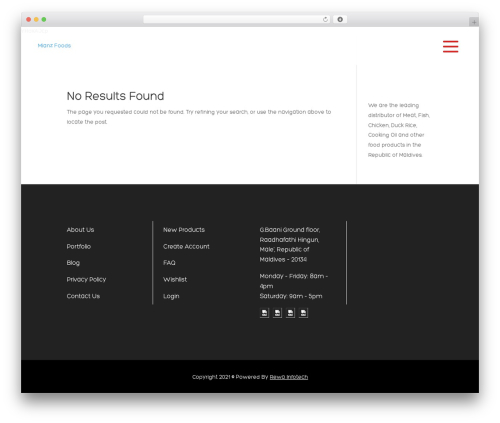The height and width of the screenshot is (423, 500).
Task: Click the Saturday opening hours text
Action: [291, 296]
